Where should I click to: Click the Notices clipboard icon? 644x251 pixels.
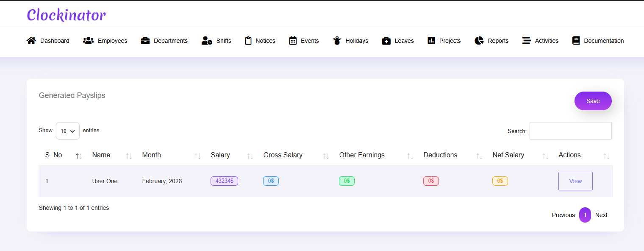pos(248,41)
